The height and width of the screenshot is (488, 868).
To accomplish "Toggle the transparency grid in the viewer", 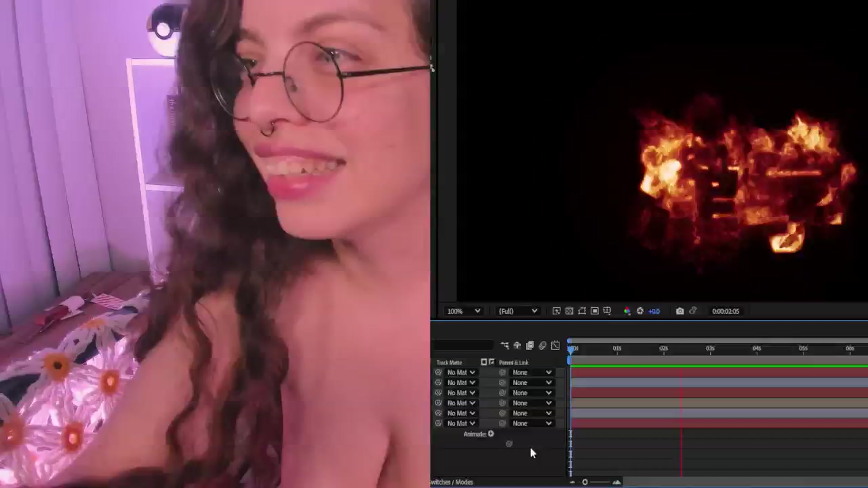I will pos(570,311).
